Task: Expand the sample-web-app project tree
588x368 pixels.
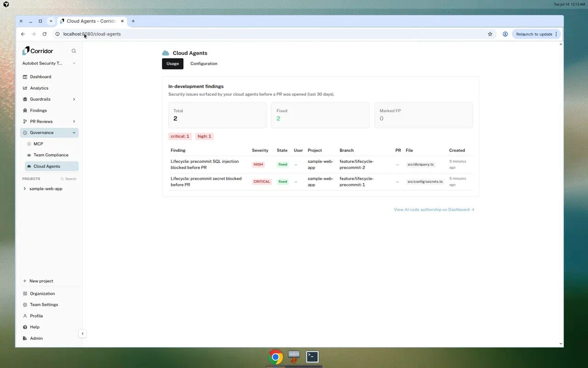Action: (25, 189)
